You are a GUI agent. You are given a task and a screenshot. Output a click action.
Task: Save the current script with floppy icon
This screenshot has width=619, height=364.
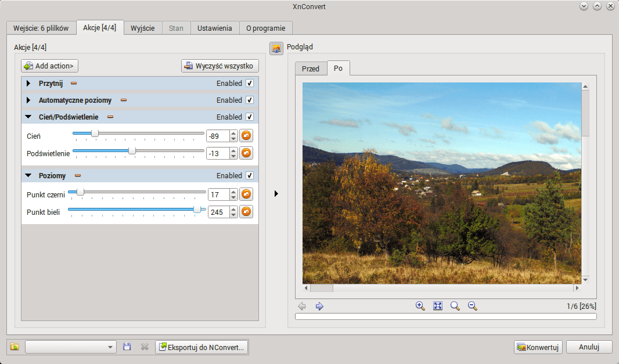tap(127, 347)
